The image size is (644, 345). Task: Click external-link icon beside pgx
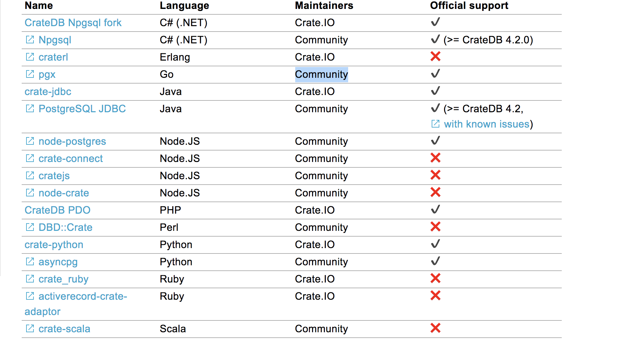coord(30,74)
